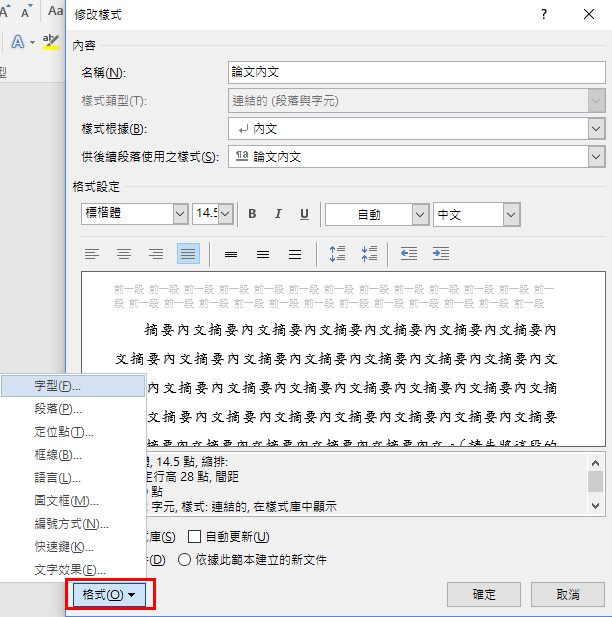The height and width of the screenshot is (617, 612).
Task: Open the 樣式根據 dropdown showing 內文
Action: tap(596, 128)
